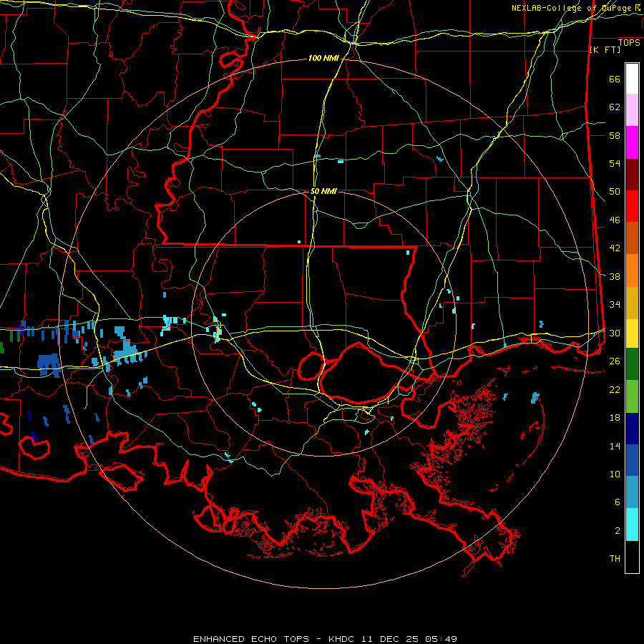The width and height of the screenshot is (644, 644).
Task: Click the dark green legend swatch
Action: pos(632,364)
